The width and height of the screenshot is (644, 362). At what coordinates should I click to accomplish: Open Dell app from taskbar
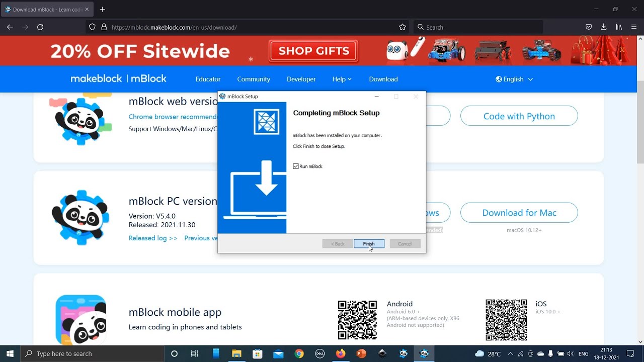point(319,353)
